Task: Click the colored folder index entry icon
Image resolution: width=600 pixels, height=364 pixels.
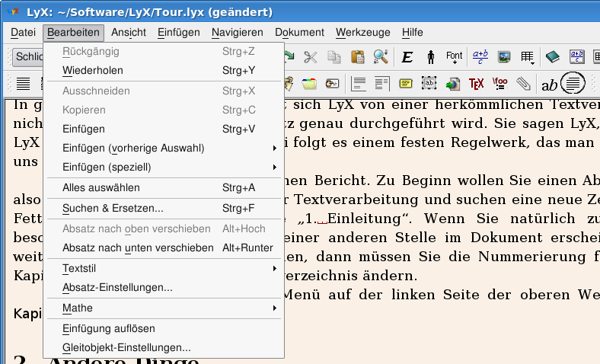Action: click(309, 84)
